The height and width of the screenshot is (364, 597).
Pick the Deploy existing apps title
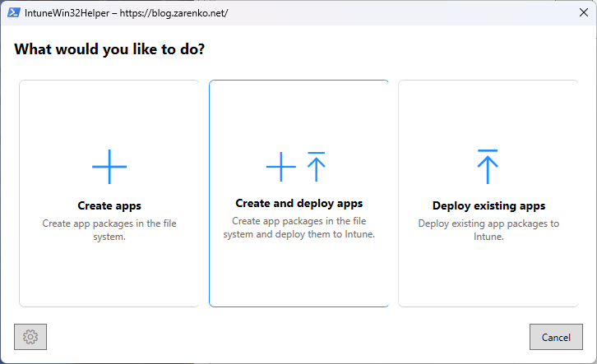(488, 205)
